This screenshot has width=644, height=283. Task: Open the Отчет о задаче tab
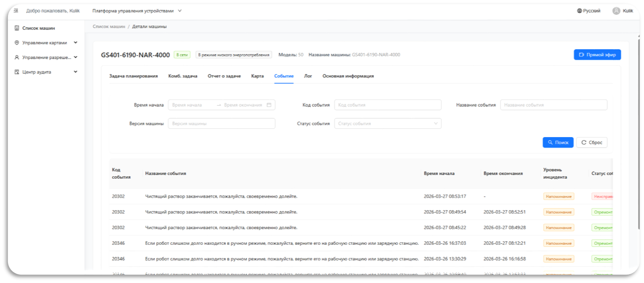(224, 76)
